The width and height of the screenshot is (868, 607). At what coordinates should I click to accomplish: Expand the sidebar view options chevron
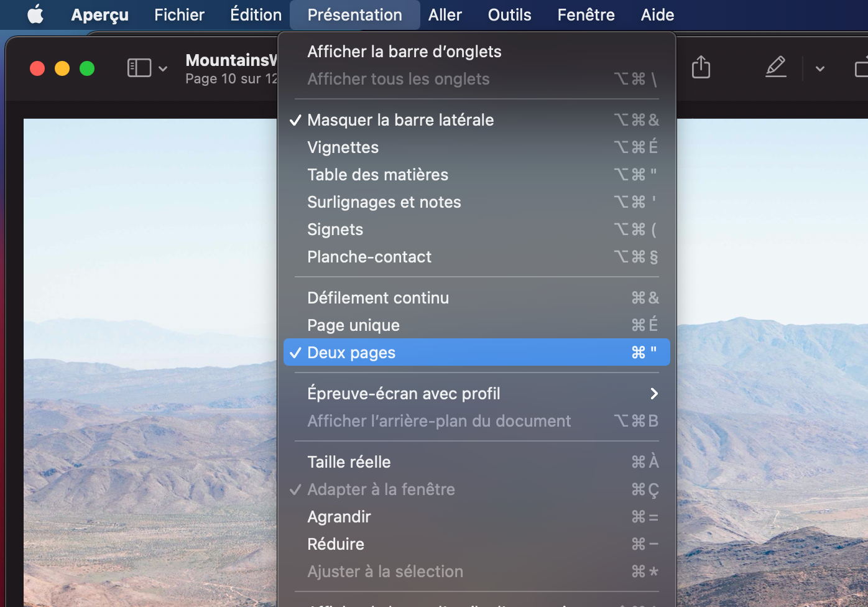point(163,68)
